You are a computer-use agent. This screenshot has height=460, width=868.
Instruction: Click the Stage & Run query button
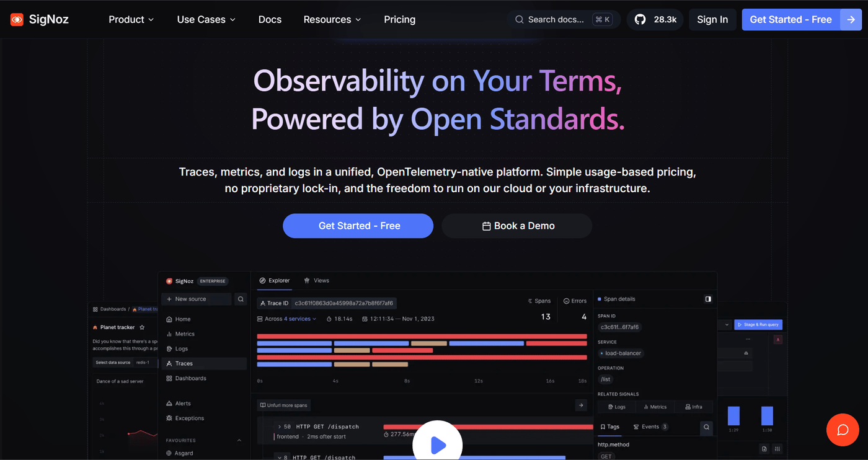point(759,324)
